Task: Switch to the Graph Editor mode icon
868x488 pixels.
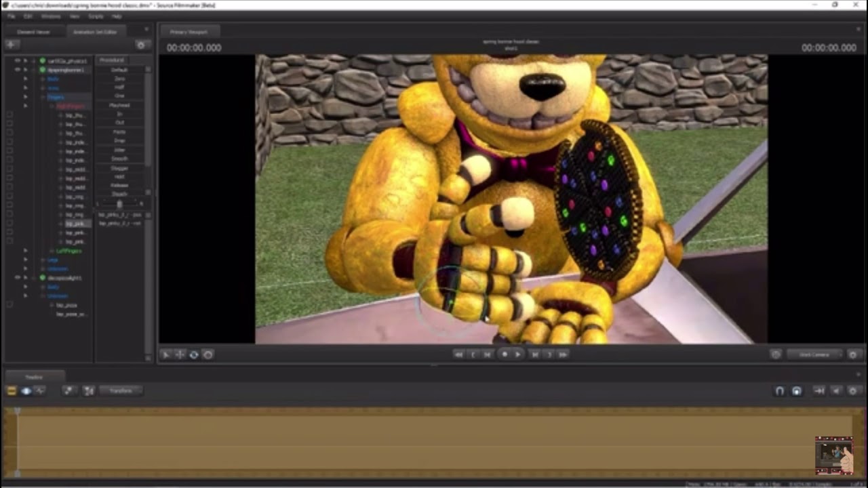Action: (x=40, y=391)
